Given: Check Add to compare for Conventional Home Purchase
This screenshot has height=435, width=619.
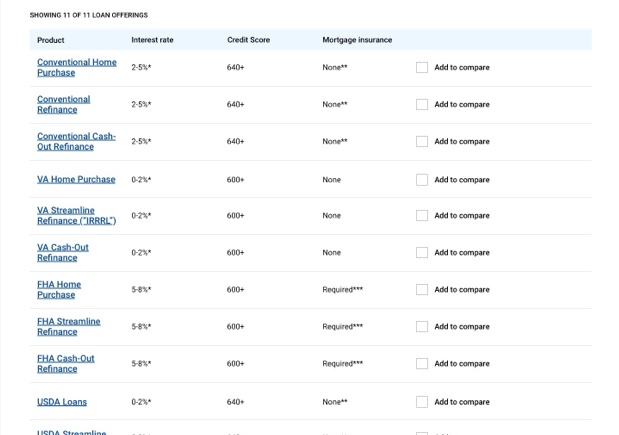Looking at the screenshot, I should point(422,68).
